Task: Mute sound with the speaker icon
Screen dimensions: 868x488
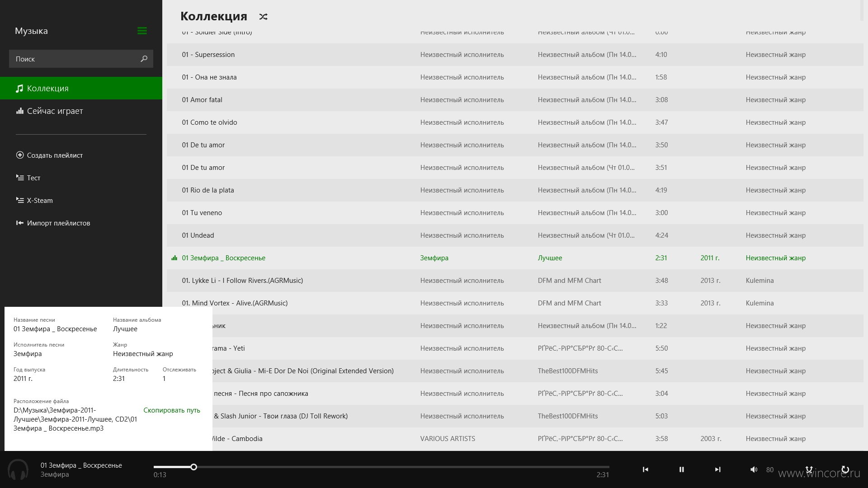Action: 754,469
